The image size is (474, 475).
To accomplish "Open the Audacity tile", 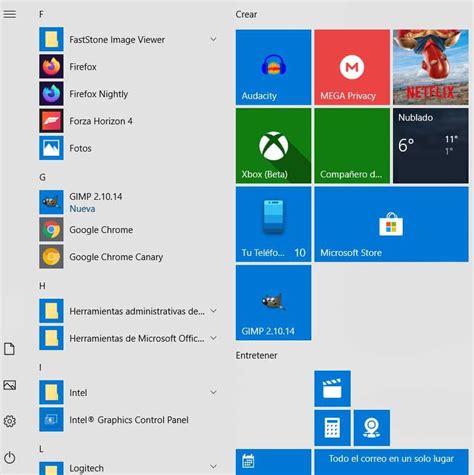I will tap(273, 67).
